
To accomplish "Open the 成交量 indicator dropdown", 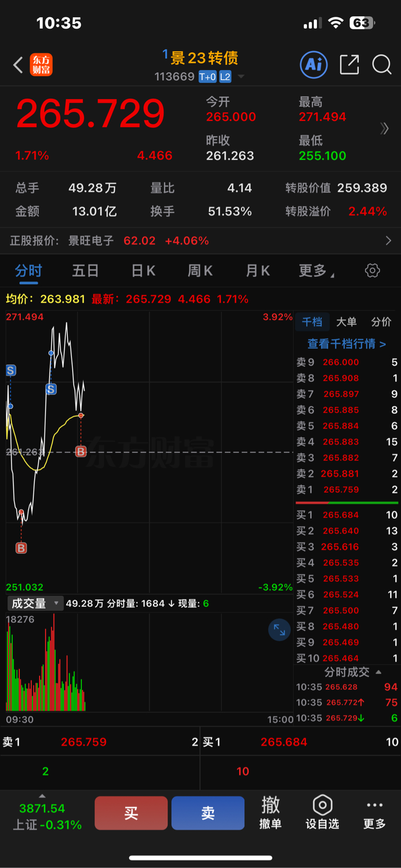I will click(35, 603).
